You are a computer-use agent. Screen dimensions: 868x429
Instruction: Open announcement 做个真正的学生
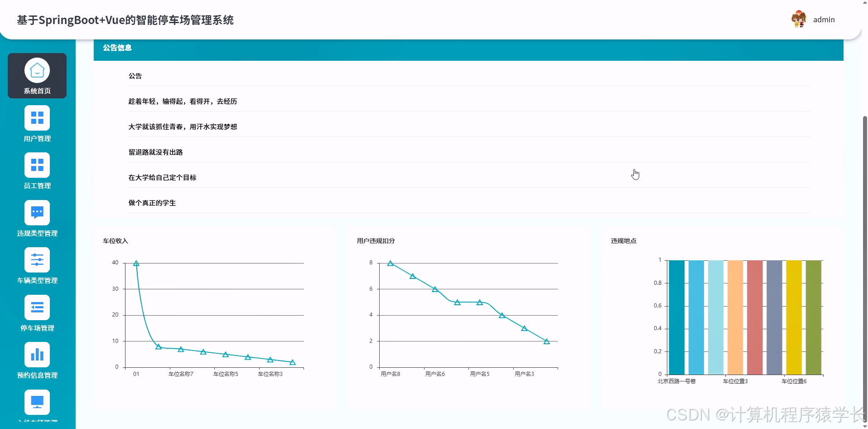pyautogui.click(x=152, y=203)
